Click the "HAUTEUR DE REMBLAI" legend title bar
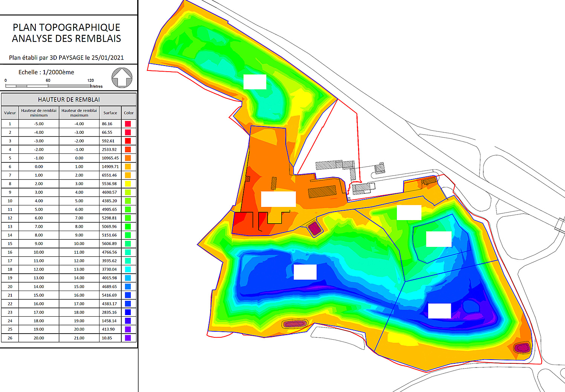The image size is (565, 392). [69, 100]
